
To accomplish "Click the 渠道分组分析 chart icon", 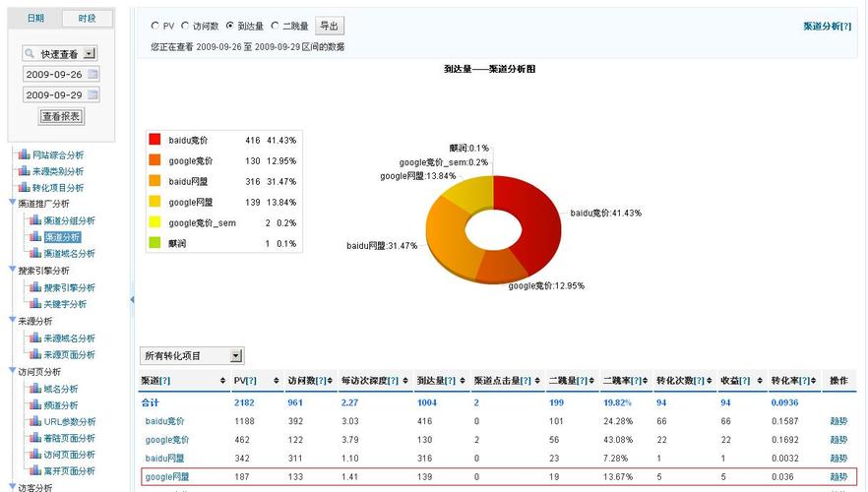I will (x=35, y=219).
